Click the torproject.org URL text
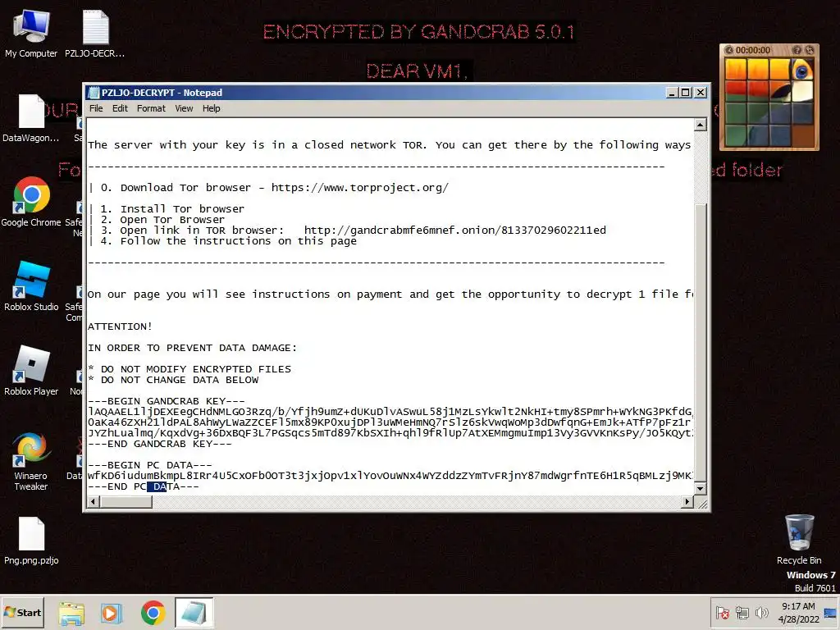This screenshot has height=630, width=840. tap(359, 188)
